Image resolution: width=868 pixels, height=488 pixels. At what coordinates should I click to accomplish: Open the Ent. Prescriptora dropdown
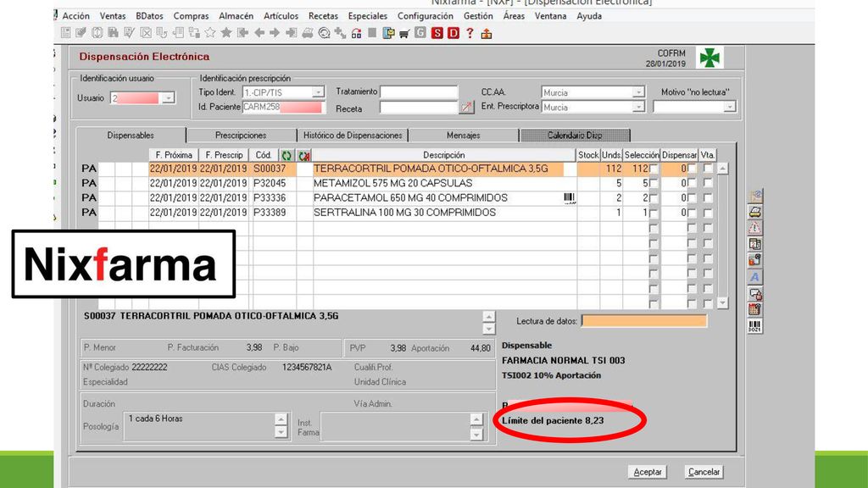(638, 107)
